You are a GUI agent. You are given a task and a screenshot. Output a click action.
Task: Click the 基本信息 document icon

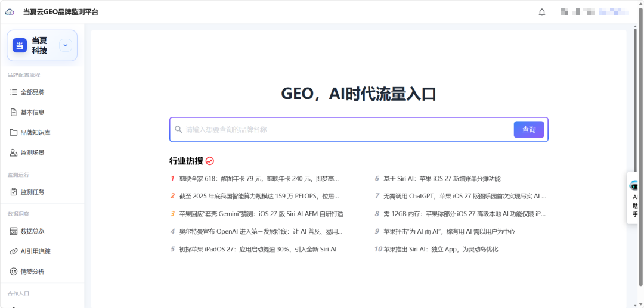tap(14, 112)
